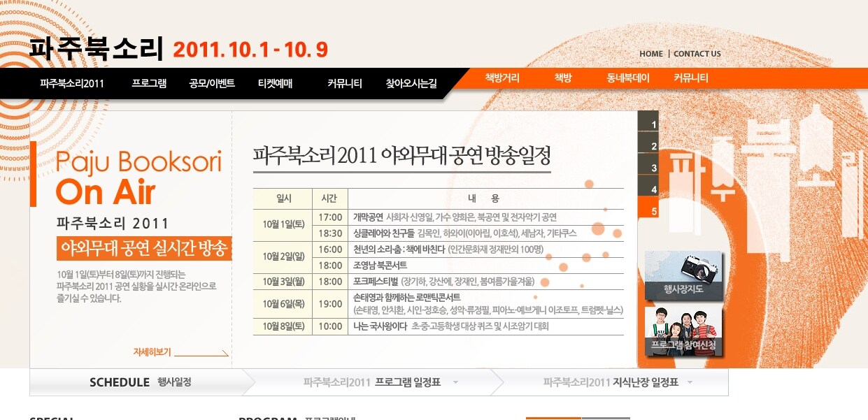The width and height of the screenshot is (868, 420).
Task: Click the 싱클레어와 친구들 schedule entry
Action: tap(464, 233)
